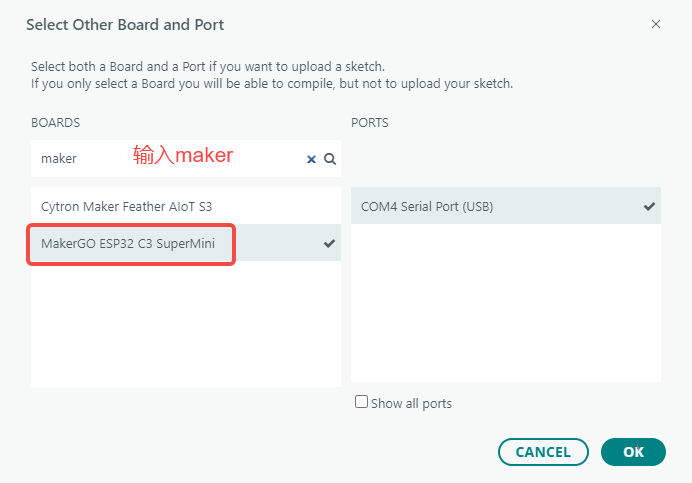This screenshot has width=692, height=483.
Task: Click the red "输入maker" annotation text
Action: 183,155
